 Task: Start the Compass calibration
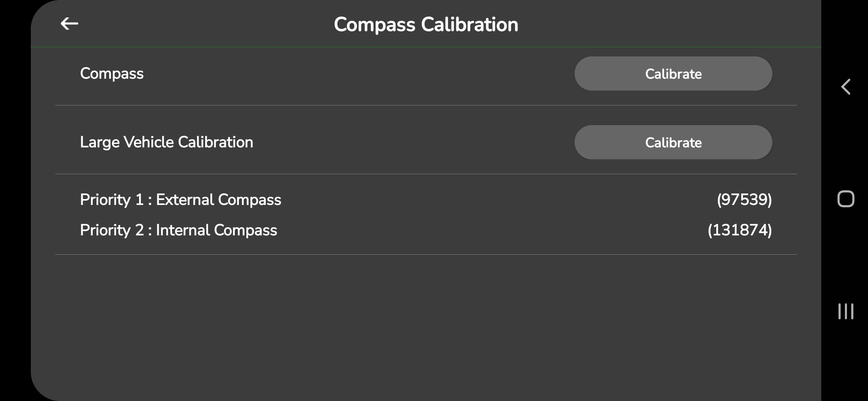tap(673, 74)
